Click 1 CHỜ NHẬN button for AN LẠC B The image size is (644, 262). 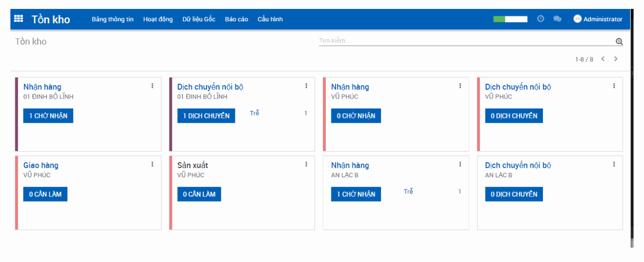click(356, 194)
